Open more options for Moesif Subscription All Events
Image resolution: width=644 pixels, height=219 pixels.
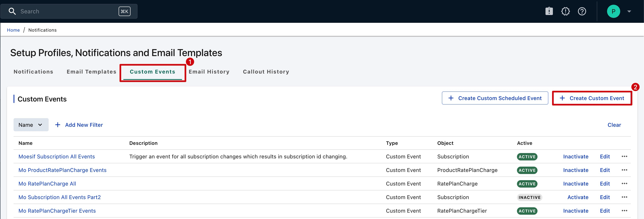(x=624, y=156)
